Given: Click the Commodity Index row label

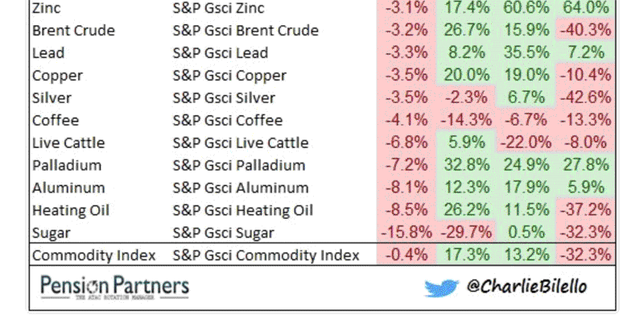Looking at the screenshot, I should 94,255.
